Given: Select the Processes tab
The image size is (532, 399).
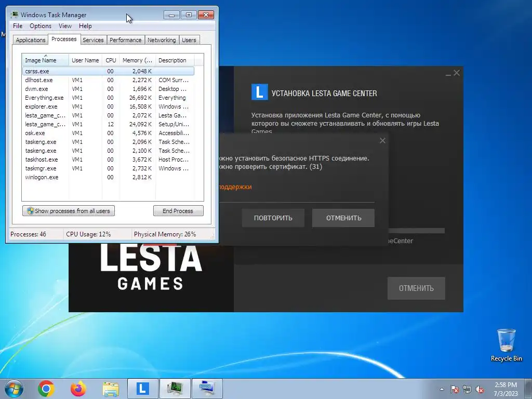Looking at the screenshot, I should [x=64, y=39].
